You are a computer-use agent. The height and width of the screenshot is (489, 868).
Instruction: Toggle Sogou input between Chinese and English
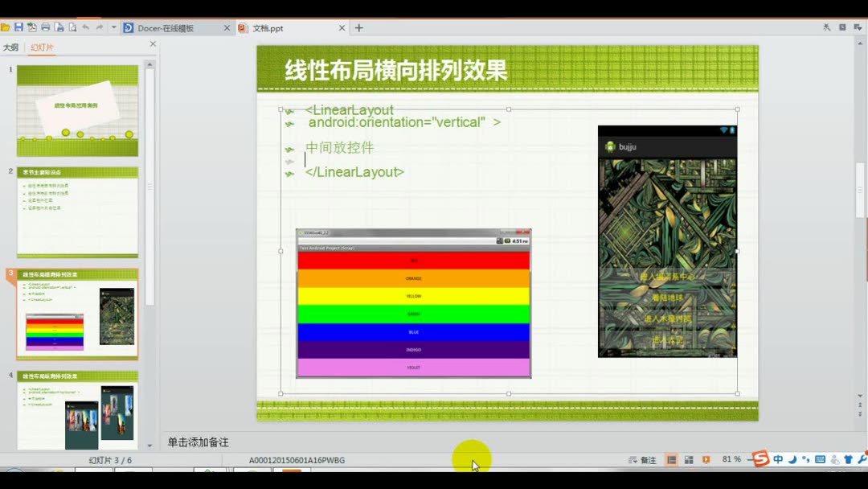tap(778, 458)
